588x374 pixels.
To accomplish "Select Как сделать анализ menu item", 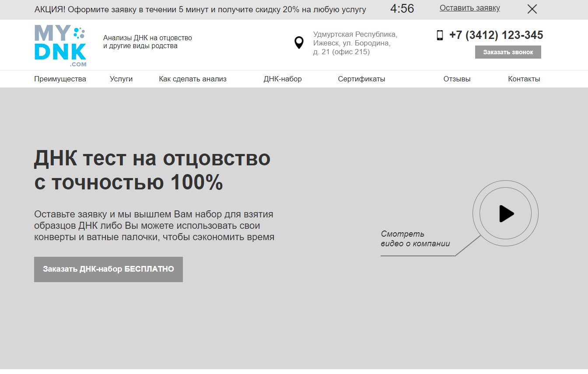I will [x=193, y=79].
